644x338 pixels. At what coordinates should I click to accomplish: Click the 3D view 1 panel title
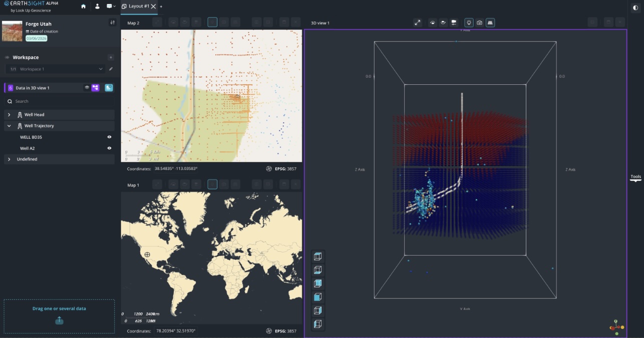(320, 23)
